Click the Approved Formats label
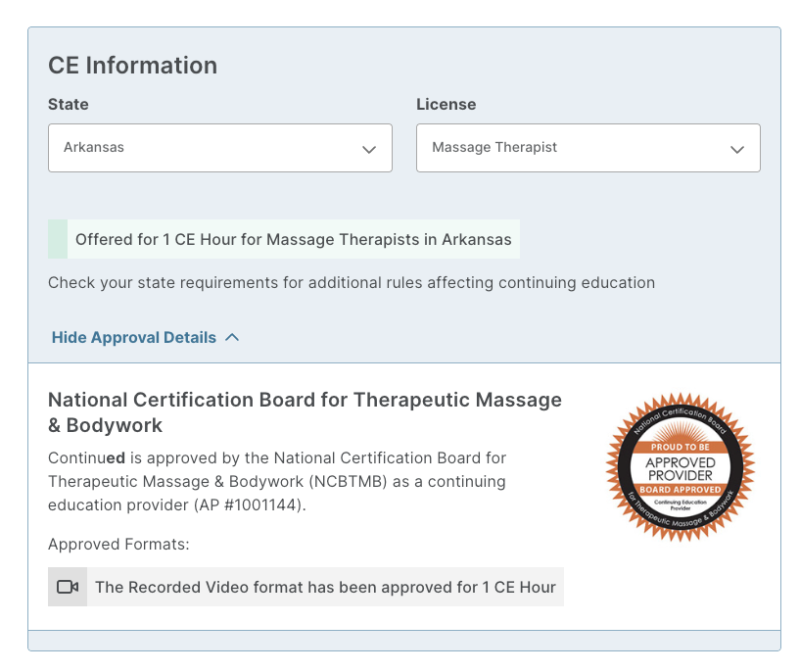Screen dimensions: 799x672 tap(118, 544)
